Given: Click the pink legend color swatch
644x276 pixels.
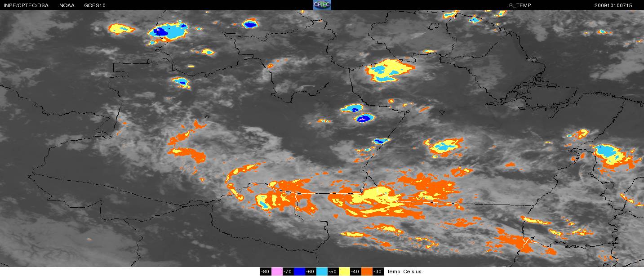Looking at the screenshot, I should [277, 272].
